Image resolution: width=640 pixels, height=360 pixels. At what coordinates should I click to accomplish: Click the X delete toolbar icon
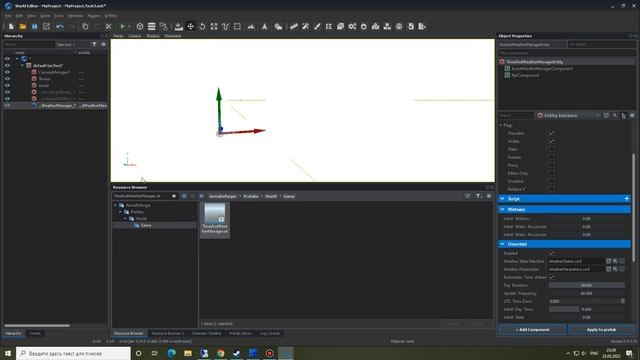(108, 27)
